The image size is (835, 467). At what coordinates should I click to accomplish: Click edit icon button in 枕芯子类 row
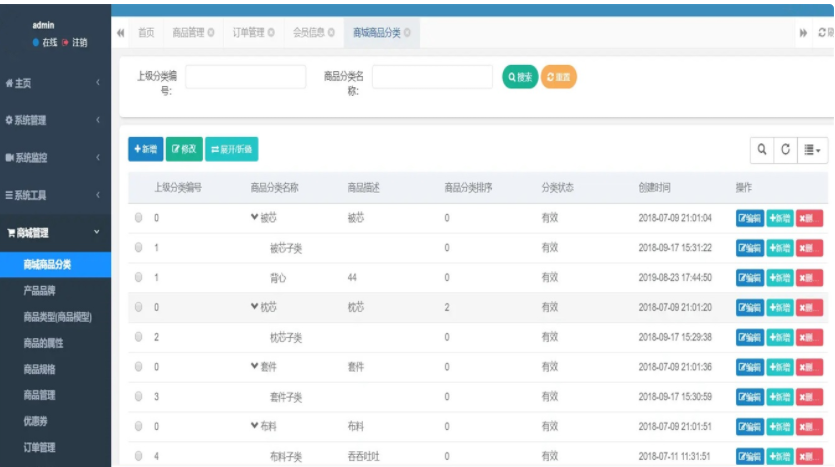750,338
